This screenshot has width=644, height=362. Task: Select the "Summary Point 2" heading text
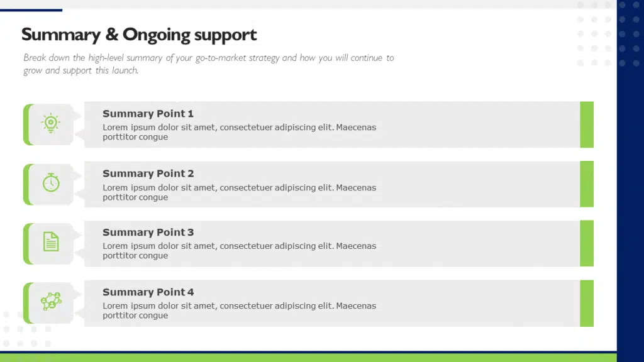pyautogui.click(x=148, y=173)
